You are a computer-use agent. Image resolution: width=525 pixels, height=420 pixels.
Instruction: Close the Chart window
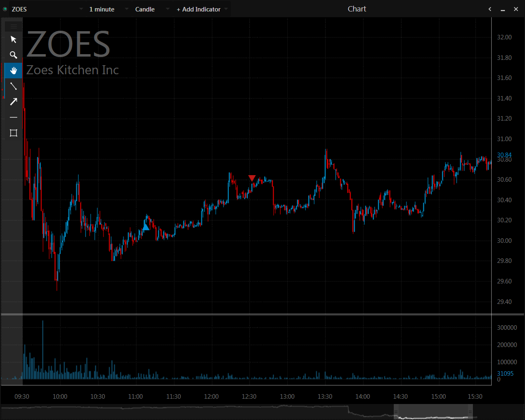(516, 9)
